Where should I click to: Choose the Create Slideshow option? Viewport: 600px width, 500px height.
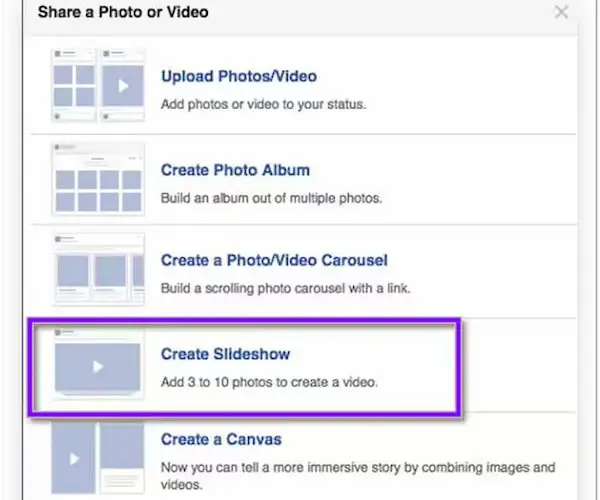(x=225, y=354)
